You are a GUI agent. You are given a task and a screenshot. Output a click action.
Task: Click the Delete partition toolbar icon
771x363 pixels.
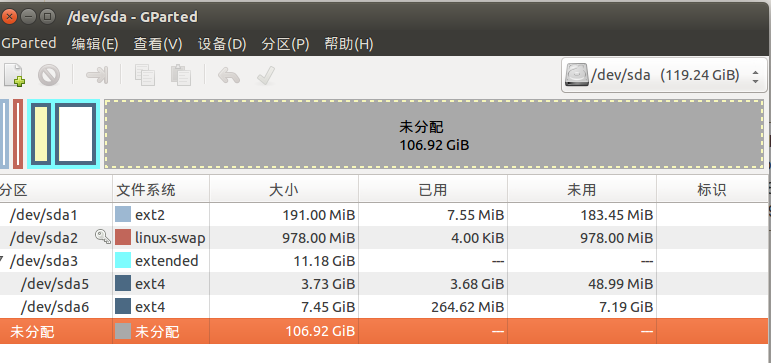[x=49, y=75]
